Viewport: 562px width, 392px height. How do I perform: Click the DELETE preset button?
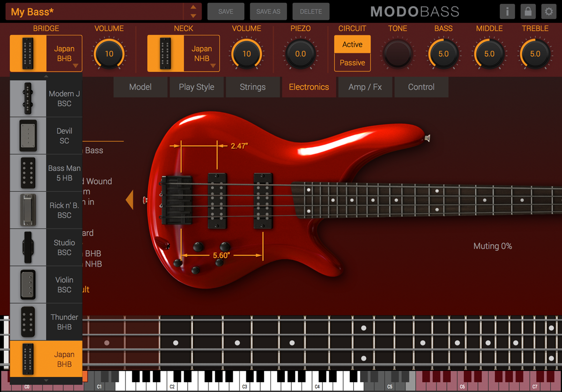311,11
